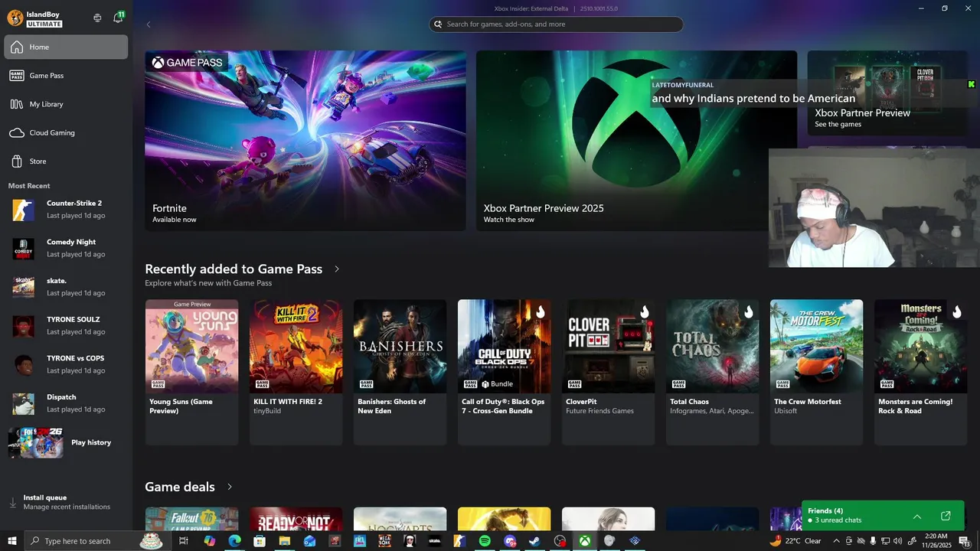Open Task View on the taskbar
Screen dimensions: 980x551
click(184, 541)
